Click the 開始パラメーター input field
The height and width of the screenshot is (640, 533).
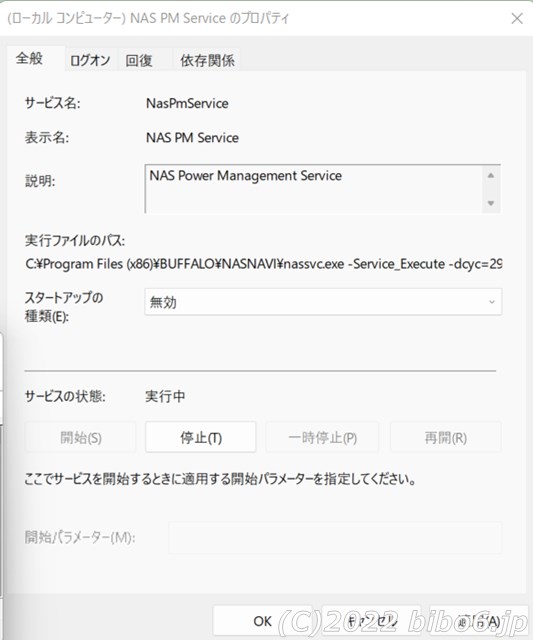[x=335, y=537]
